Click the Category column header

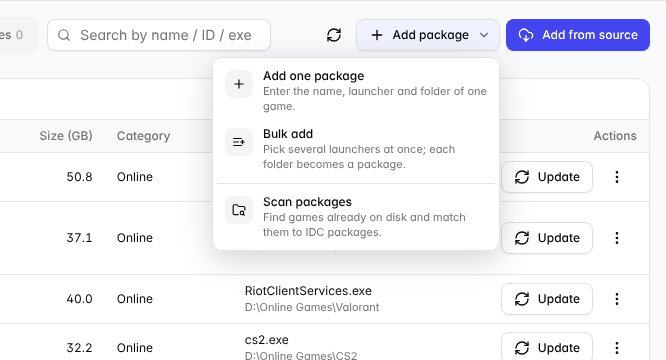[x=143, y=136]
